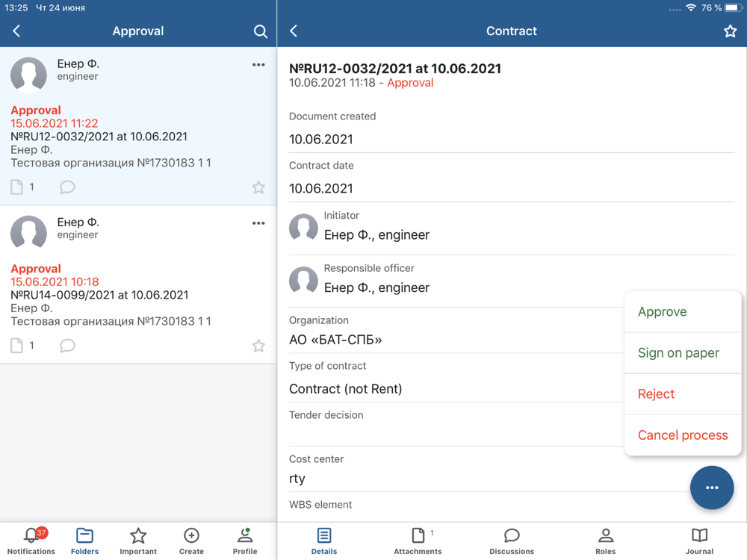747x560 pixels.
Task: Open Journal tab
Action: click(x=699, y=541)
